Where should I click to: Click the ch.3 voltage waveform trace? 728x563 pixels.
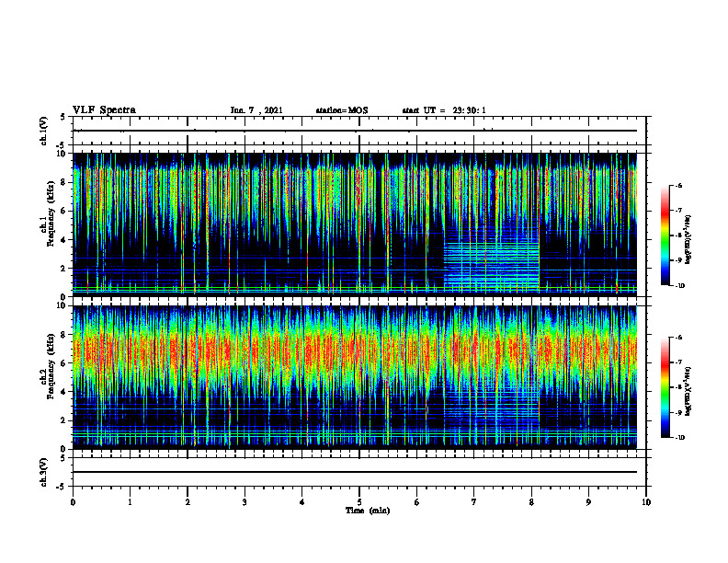tap(355, 472)
